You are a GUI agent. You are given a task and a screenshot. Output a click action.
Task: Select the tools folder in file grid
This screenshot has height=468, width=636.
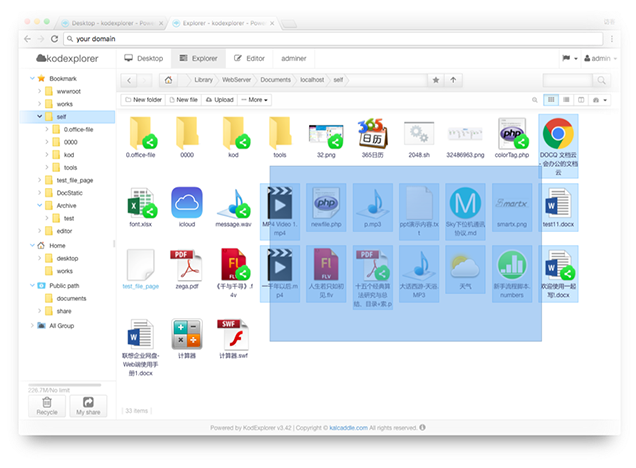point(280,134)
